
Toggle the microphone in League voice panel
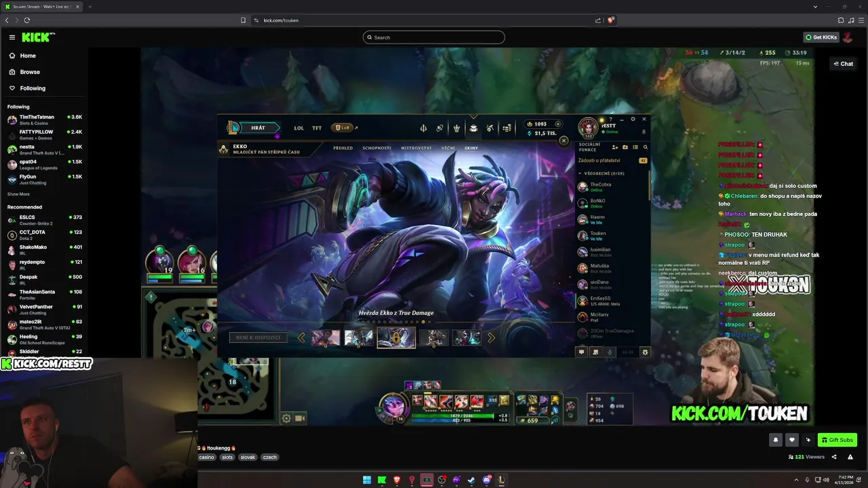610,352
